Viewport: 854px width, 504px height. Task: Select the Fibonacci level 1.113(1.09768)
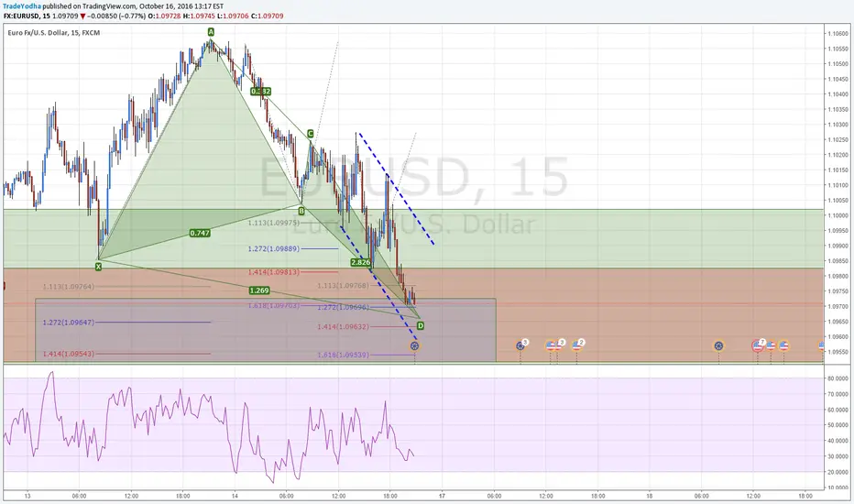pyautogui.click(x=343, y=286)
